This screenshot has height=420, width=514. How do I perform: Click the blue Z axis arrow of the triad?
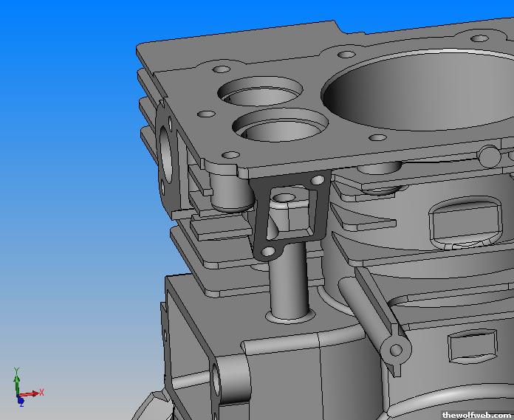(19, 402)
